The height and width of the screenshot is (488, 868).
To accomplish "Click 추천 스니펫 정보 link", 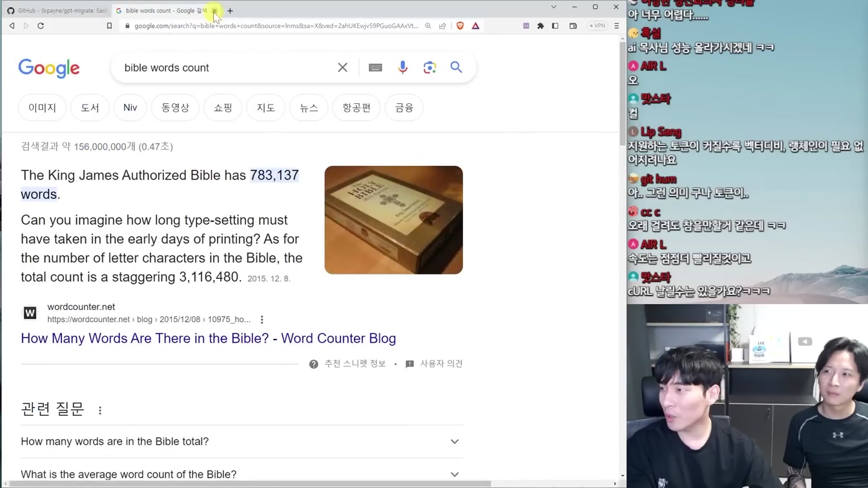I will point(349,364).
